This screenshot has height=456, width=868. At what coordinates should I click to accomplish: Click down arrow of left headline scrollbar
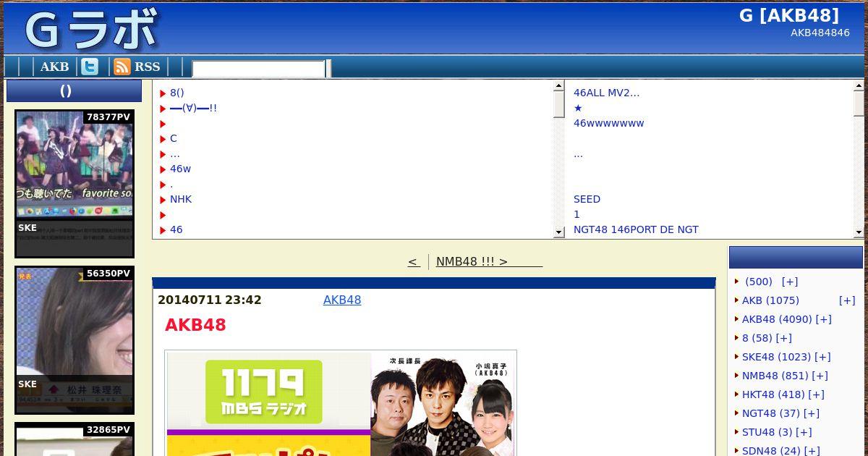pyautogui.click(x=558, y=232)
